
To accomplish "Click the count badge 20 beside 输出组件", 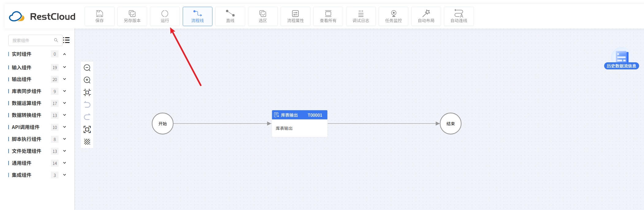I will 55,80.
